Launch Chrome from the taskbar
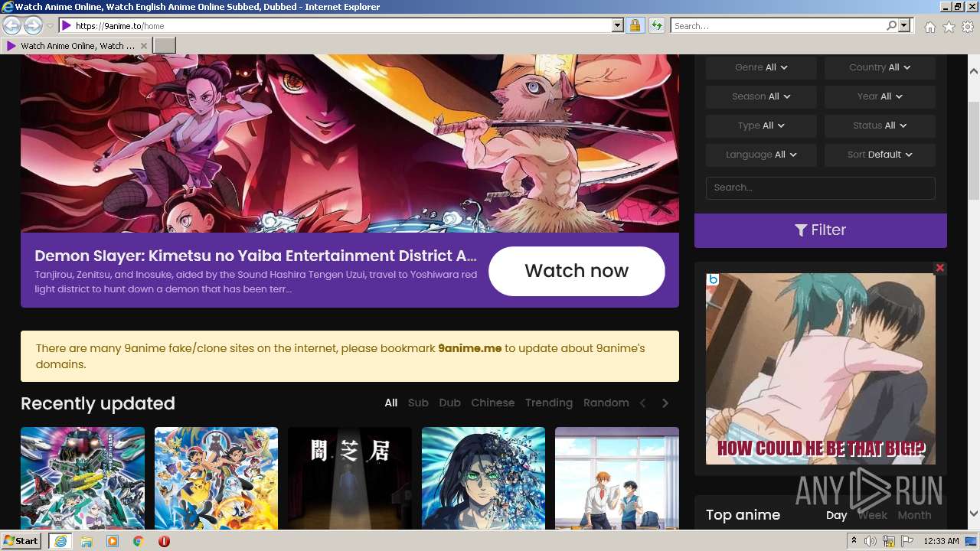 (139, 541)
